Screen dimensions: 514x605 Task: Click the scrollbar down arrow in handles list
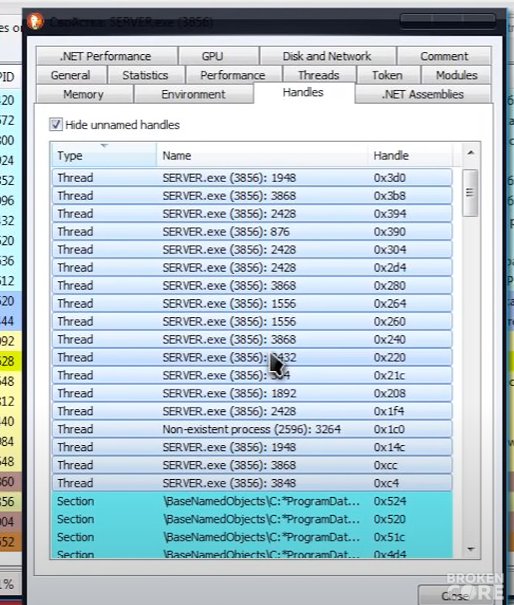coord(470,548)
